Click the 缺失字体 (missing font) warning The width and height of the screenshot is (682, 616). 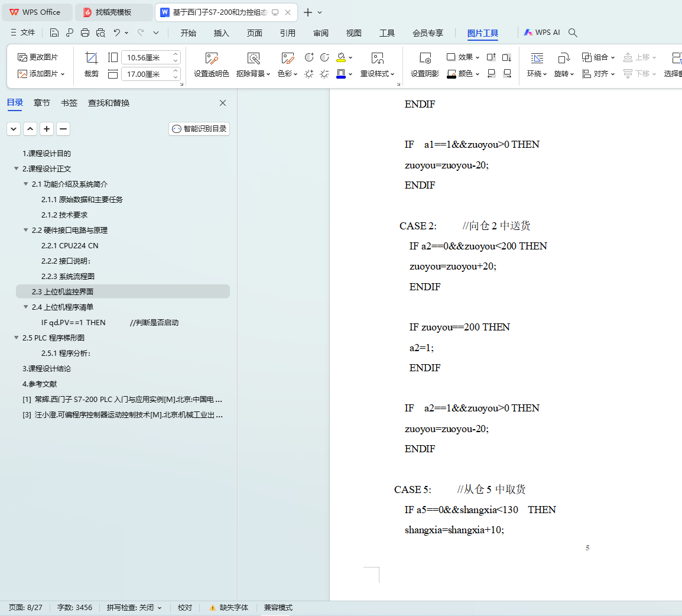[229, 607]
